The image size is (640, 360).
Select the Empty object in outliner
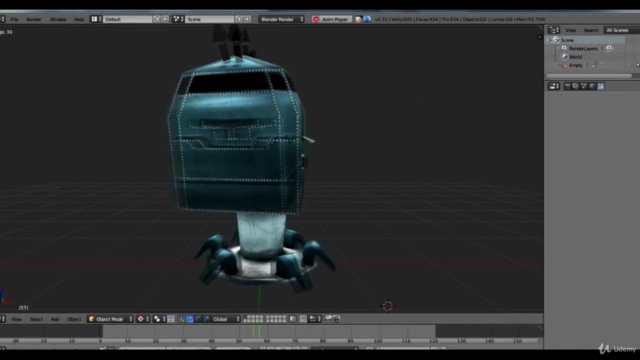pos(576,65)
